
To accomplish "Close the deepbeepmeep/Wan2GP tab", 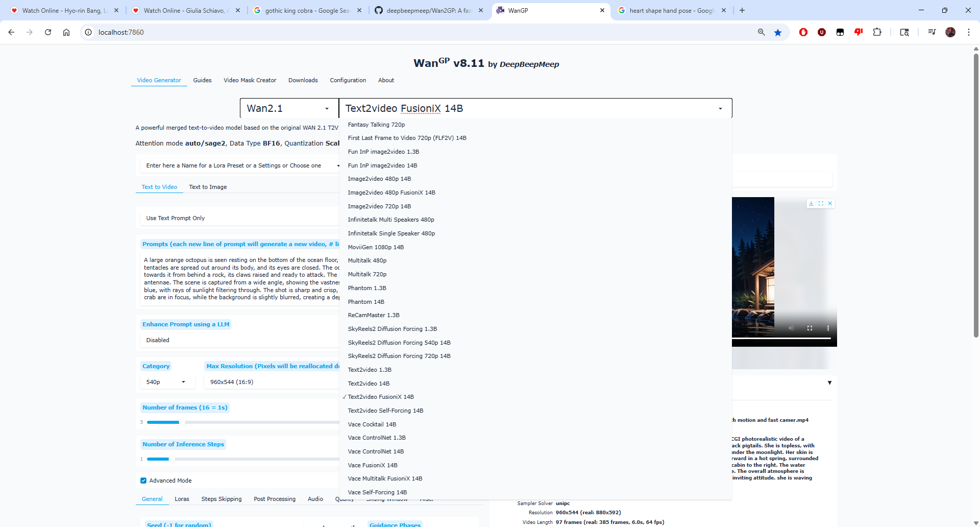I will (x=481, y=10).
